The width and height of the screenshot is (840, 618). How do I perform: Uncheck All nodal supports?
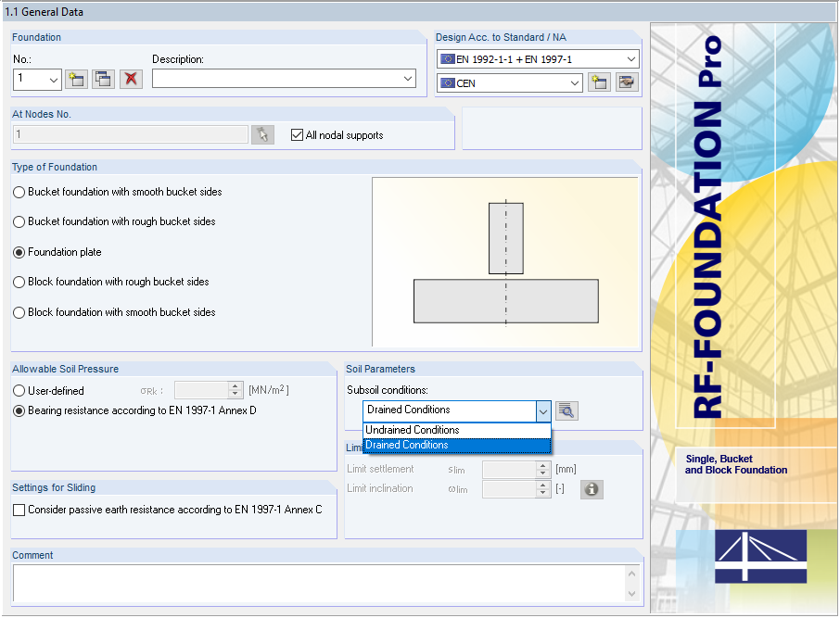pyautogui.click(x=297, y=135)
